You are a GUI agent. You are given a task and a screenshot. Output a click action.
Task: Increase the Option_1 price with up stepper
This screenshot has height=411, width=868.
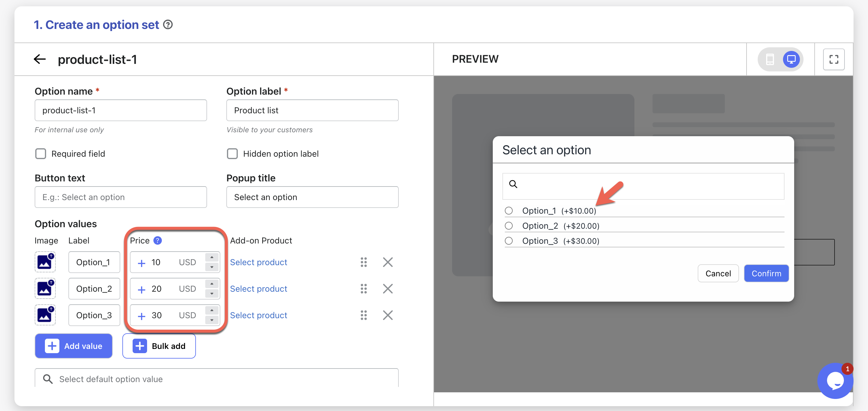click(x=212, y=258)
